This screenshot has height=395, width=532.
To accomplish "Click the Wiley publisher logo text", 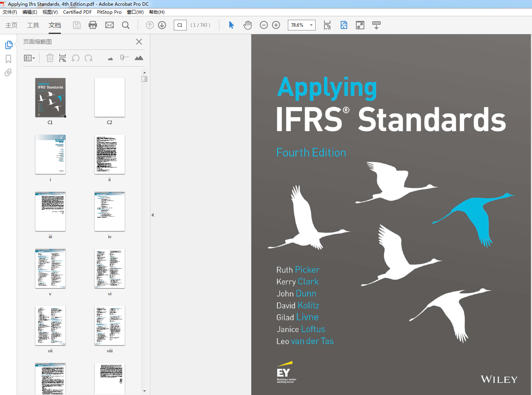I will [x=499, y=379].
